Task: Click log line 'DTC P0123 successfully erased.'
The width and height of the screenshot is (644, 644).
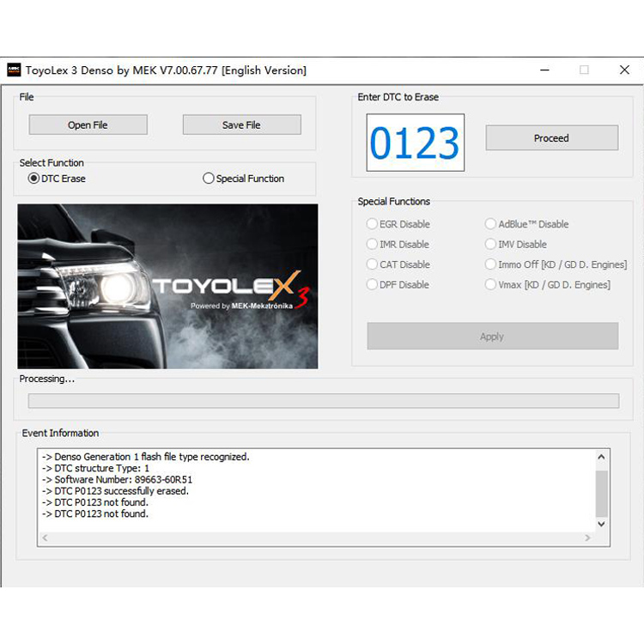Action: point(115,491)
